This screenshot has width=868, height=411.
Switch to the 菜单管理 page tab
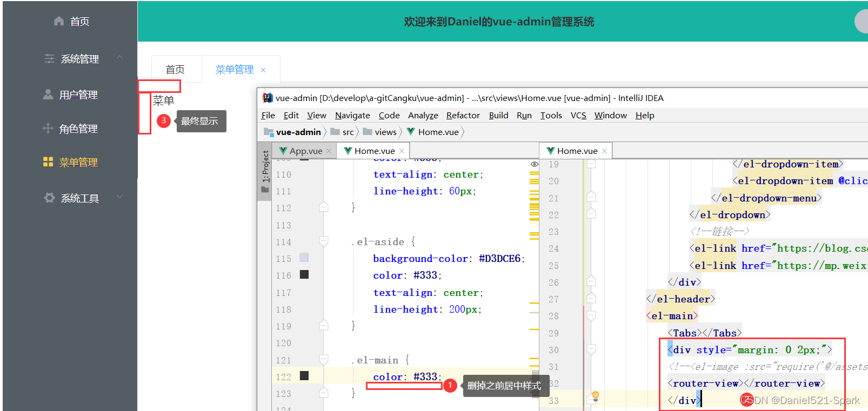pos(235,69)
